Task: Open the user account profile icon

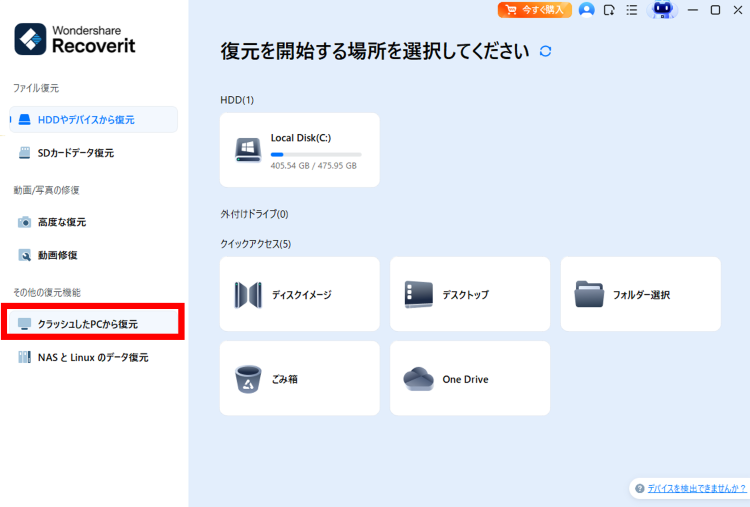Action: click(x=586, y=10)
